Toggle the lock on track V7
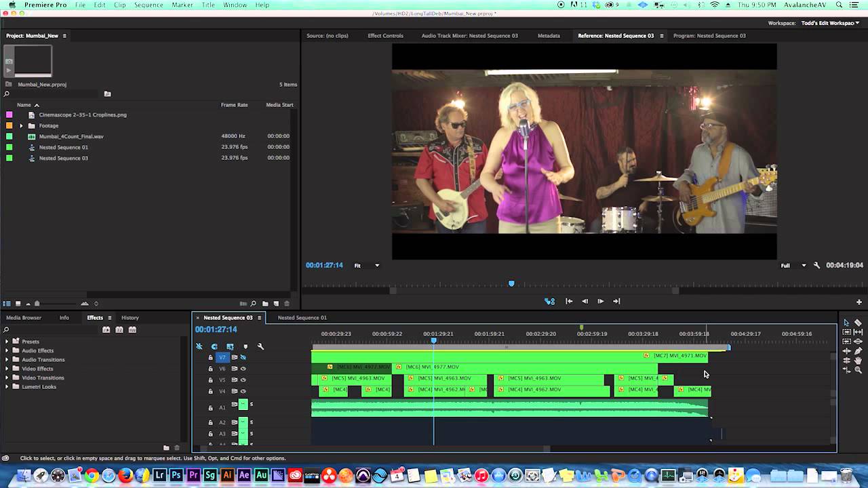This screenshot has height=488, width=868. coord(210,357)
